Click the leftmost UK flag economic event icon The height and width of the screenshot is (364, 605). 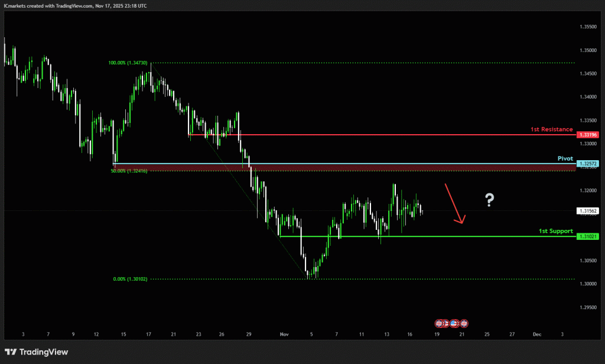(x=439, y=323)
